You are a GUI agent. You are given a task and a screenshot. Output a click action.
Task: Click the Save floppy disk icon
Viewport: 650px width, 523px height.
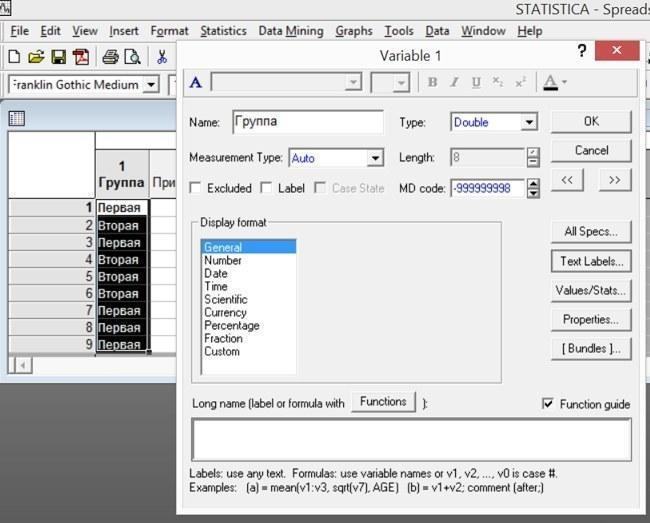(58, 57)
